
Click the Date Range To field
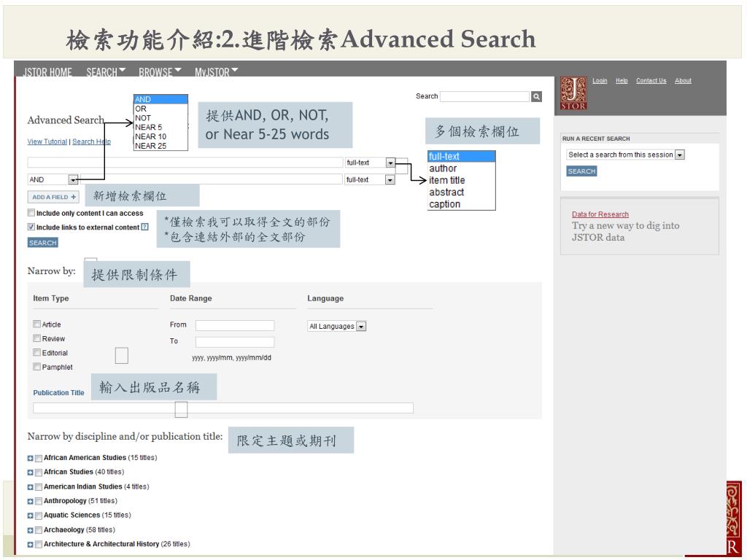(x=235, y=342)
